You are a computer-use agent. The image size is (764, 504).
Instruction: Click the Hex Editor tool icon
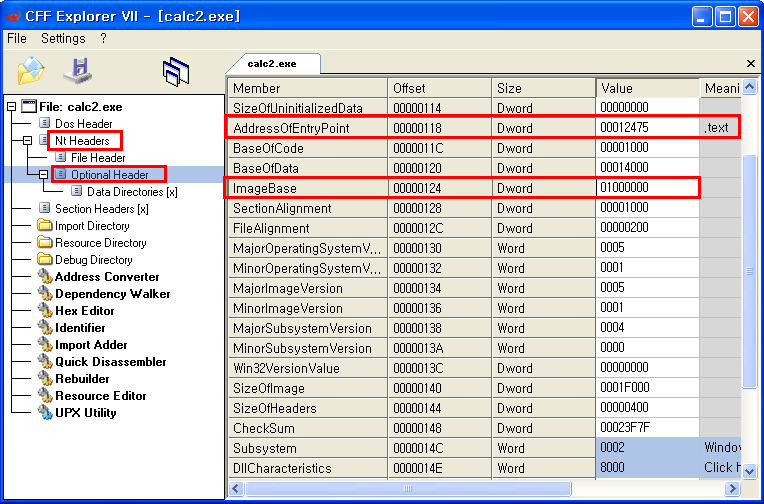click(45, 310)
